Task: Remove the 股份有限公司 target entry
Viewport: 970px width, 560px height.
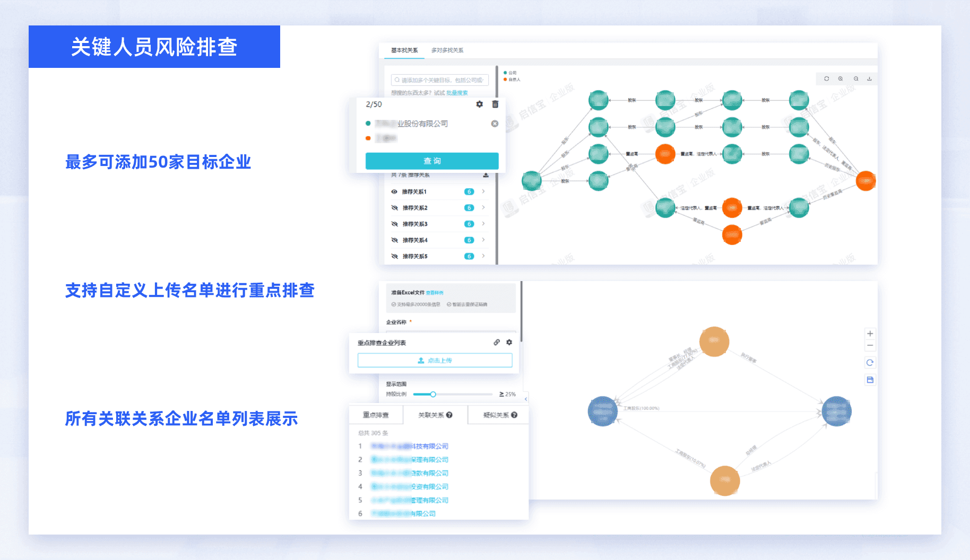Action: point(495,124)
